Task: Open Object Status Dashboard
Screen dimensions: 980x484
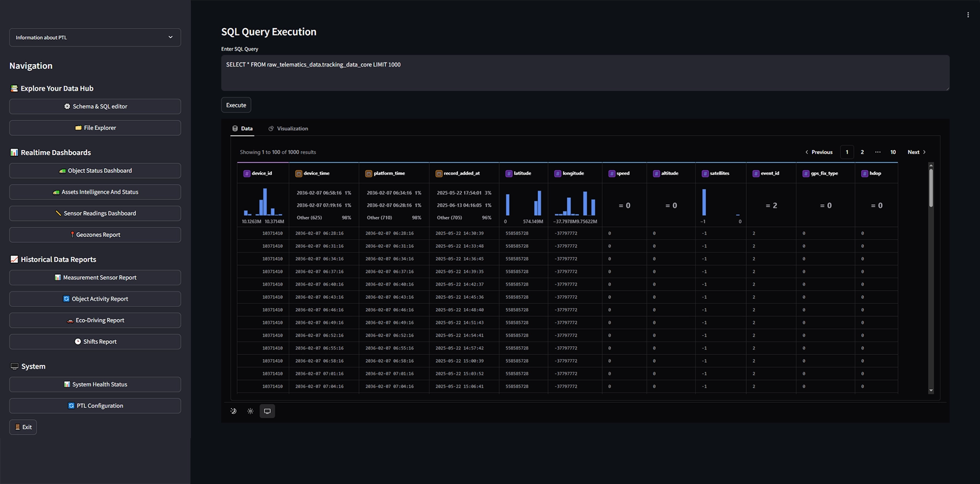Action: point(95,171)
